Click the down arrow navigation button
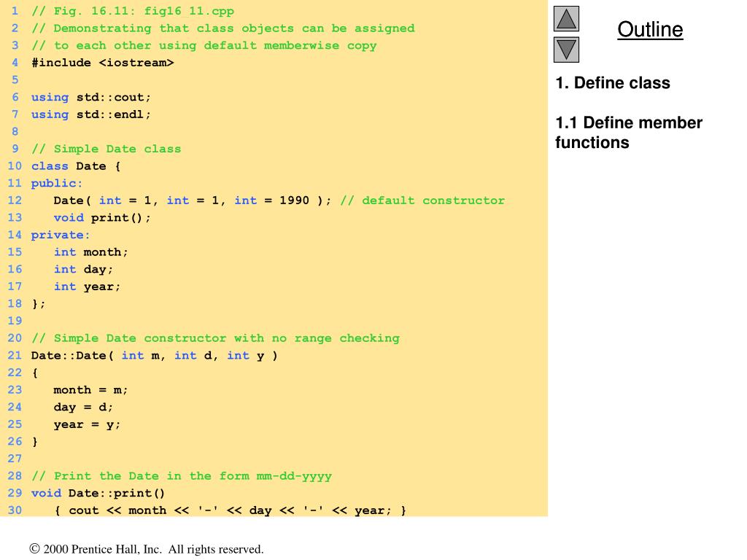Viewport: 747px width, 560px height. (x=566, y=50)
